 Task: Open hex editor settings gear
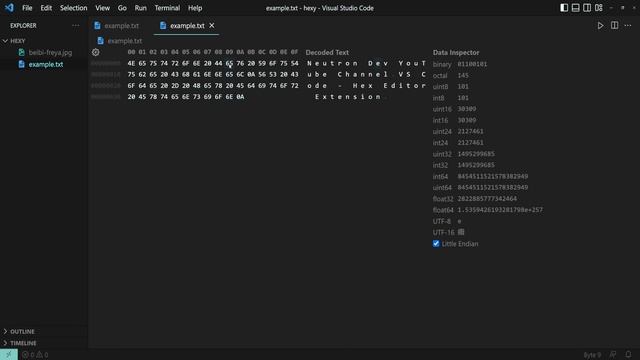[x=96, y=52]
